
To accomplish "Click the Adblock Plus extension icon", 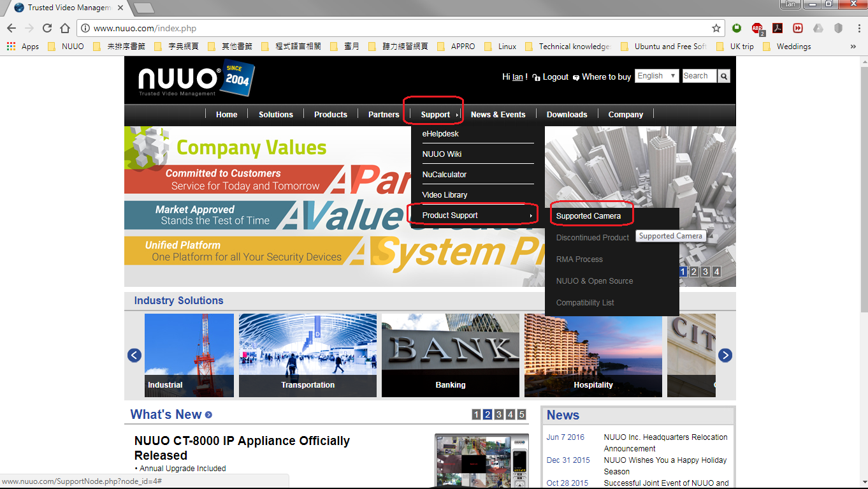I will pyautogui.click(x=757, y=28).
